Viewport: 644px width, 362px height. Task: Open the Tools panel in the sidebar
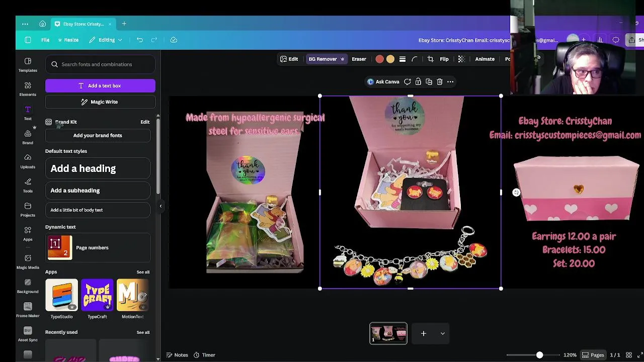pos(28,186)
